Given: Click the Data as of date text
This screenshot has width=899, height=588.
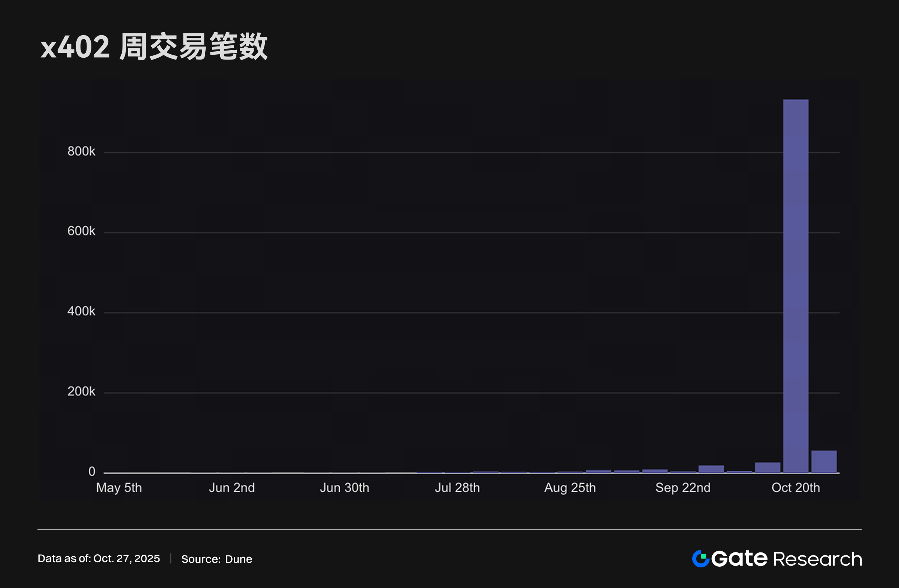Looking at the screenshot, I should point(99,558).
